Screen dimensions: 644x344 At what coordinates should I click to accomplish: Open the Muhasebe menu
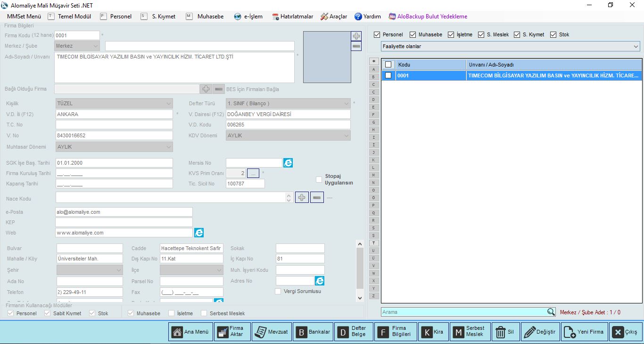click(x=205, y=17)
